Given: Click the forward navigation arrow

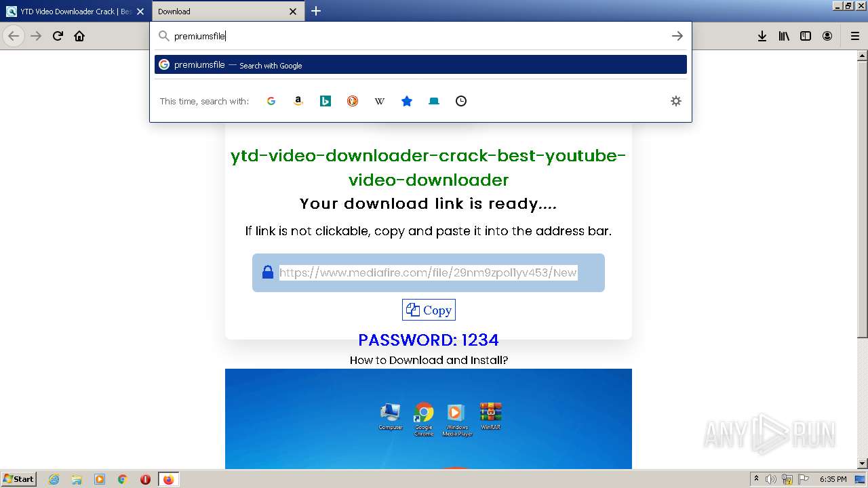Looking at the screenshot, I should [36, 36].
